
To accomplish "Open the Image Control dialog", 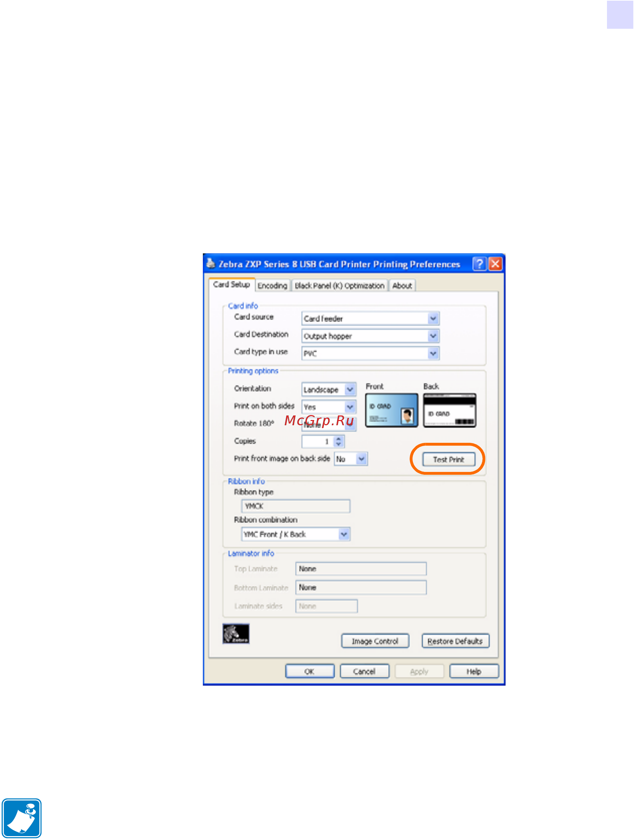I will 375,641.
